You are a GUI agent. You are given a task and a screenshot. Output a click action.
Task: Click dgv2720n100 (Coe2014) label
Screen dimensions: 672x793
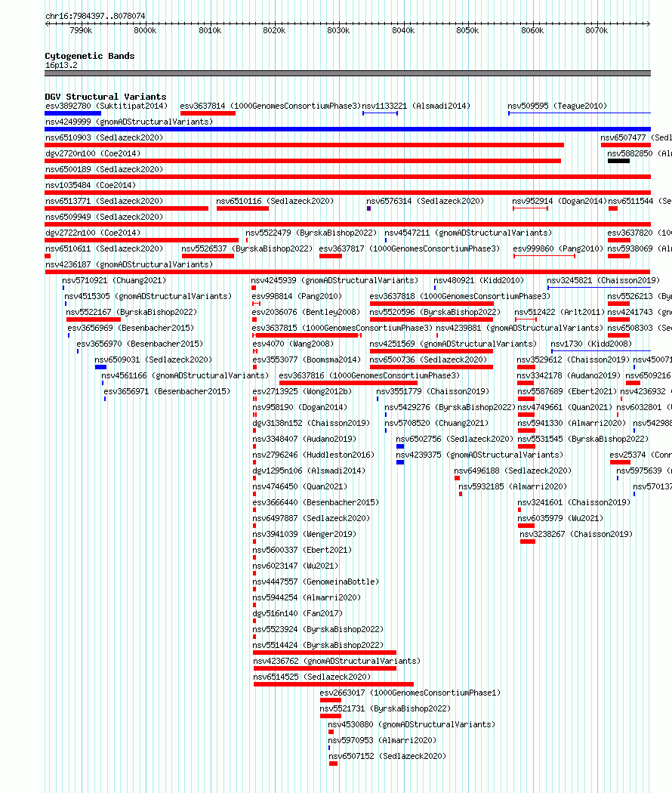coord(93,153)
